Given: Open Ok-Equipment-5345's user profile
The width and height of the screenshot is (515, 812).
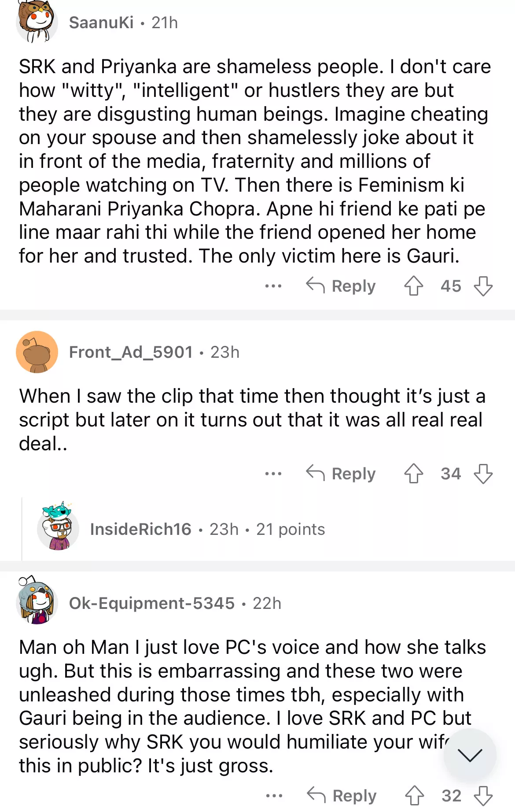Looking at the screenshot, I should [152, 603].
